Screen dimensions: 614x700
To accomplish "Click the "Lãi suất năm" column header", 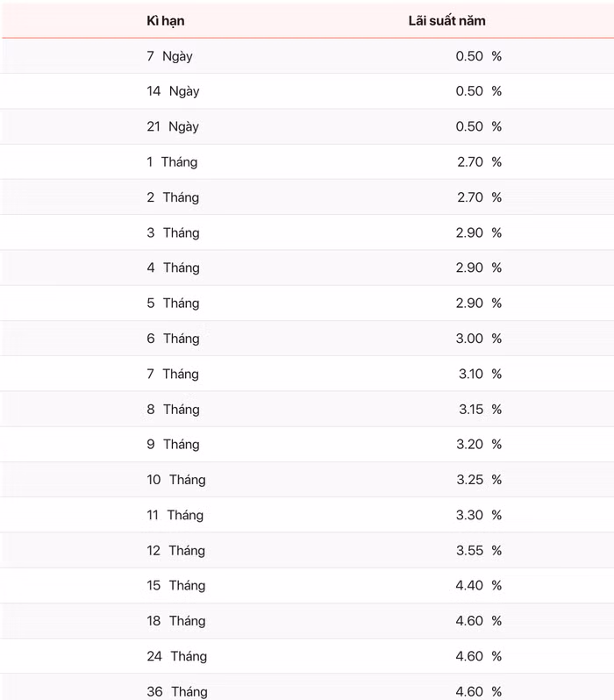I will pyautogui.click(x=446, y=21).
